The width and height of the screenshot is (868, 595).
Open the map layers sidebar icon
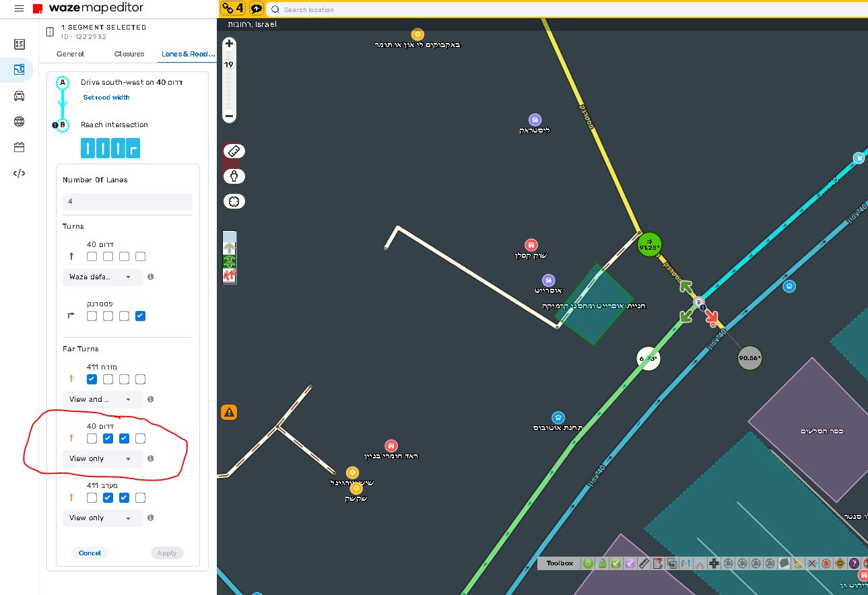tap(19, 69)
